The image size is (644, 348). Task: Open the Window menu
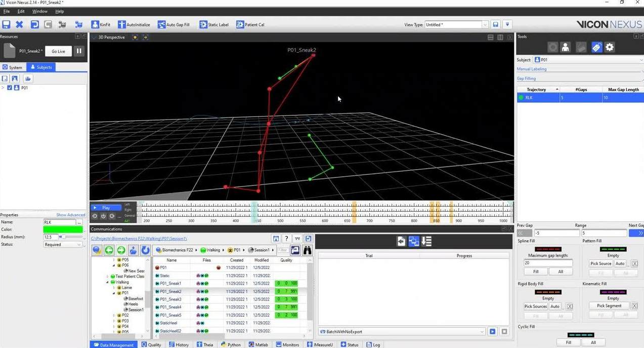tap(39, 11)
